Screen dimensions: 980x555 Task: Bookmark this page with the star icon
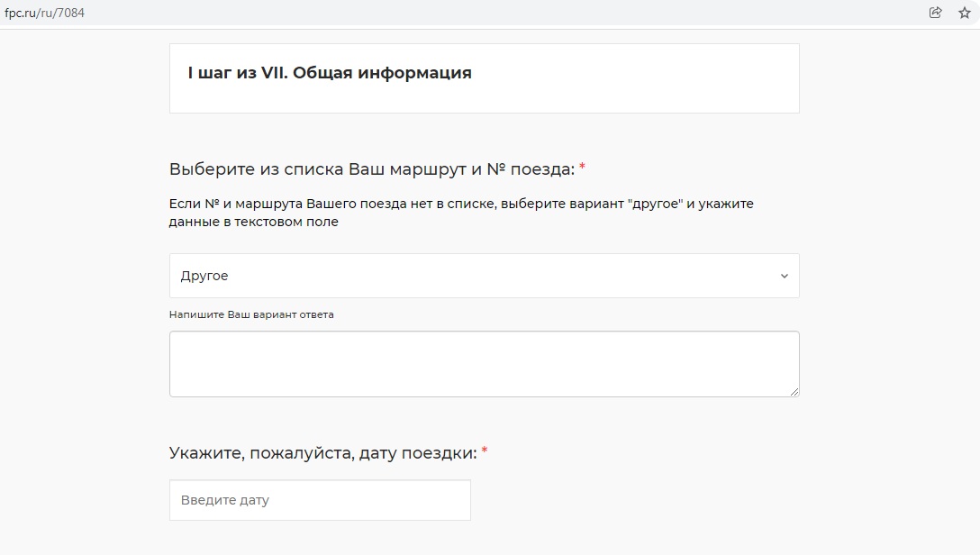[x=964, y=13]
